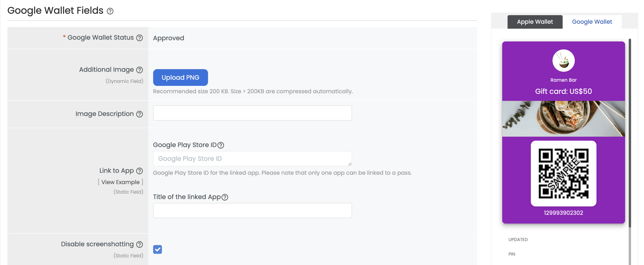Focus the Title of the linked App field
The image size is (644, 265).
[x=252, y=210]
